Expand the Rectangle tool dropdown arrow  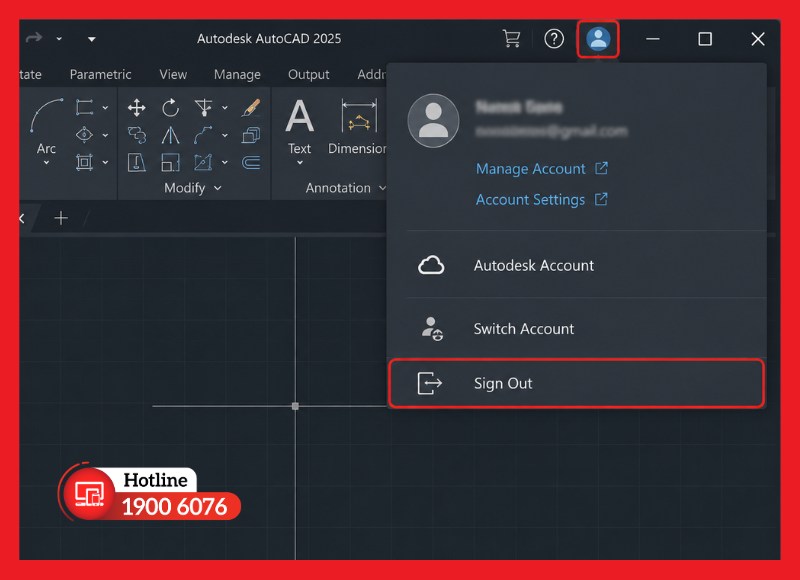tap(105, 108)
